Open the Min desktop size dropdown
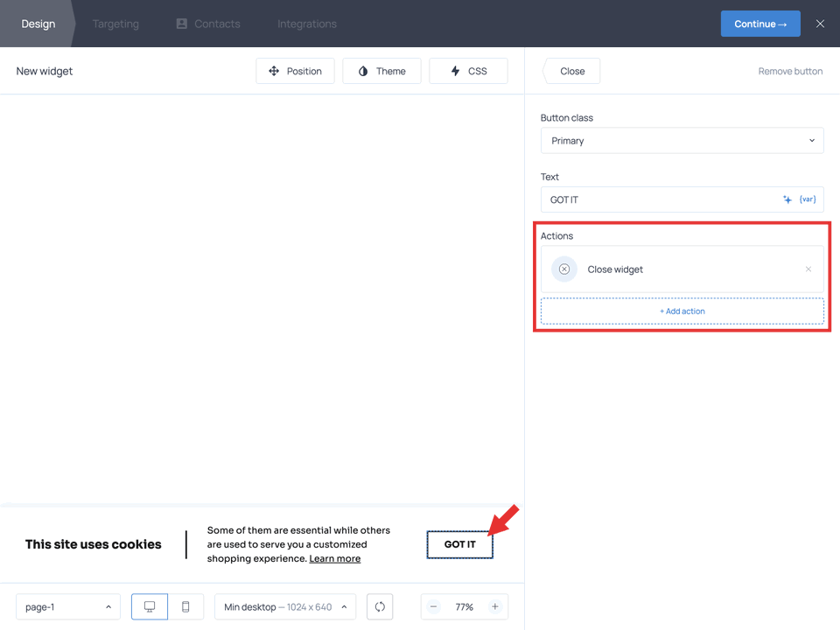Screen dimensions: 840x630 click(284, 606)
